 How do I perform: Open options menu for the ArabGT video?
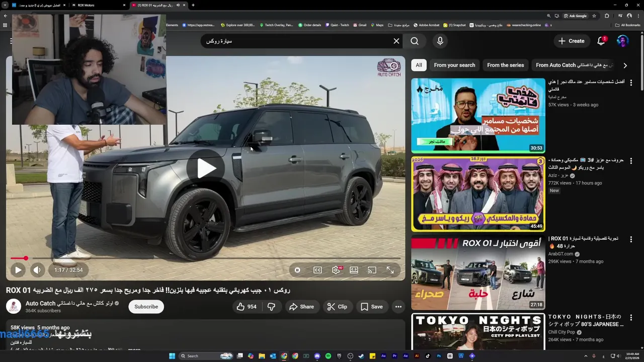click(631, 239)
